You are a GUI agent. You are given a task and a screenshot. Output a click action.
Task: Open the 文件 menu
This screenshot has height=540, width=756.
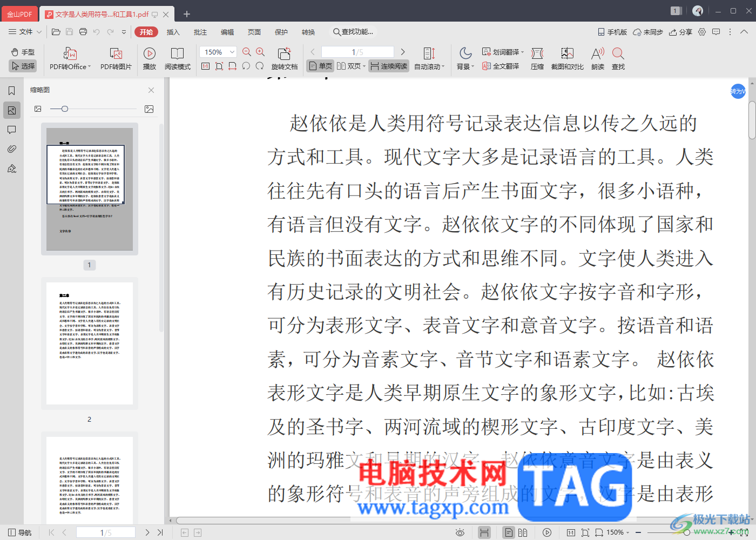[x=21, y=32]
